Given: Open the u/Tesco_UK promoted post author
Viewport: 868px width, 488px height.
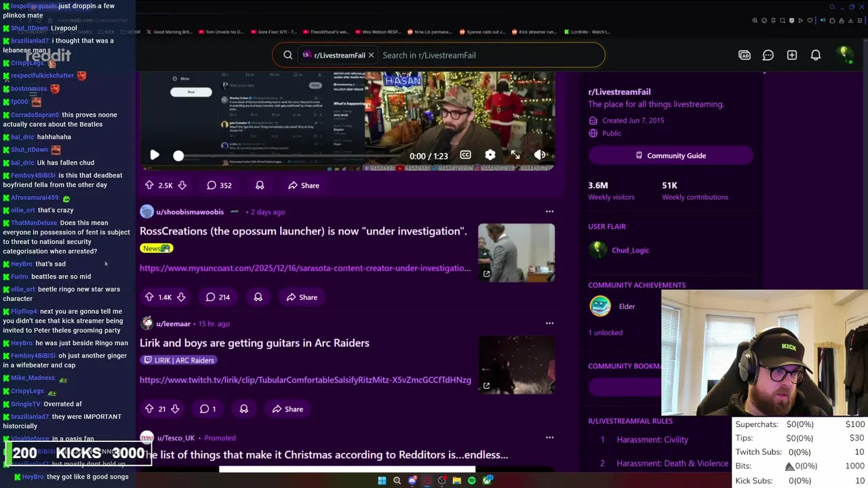Looking at the screenshot, I should [x=176, y=438].
